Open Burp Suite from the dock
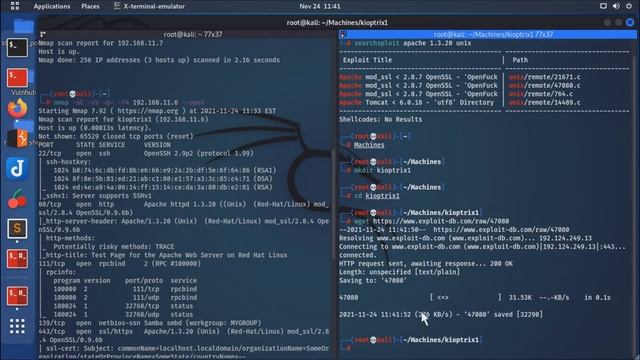 coord(17,138)
